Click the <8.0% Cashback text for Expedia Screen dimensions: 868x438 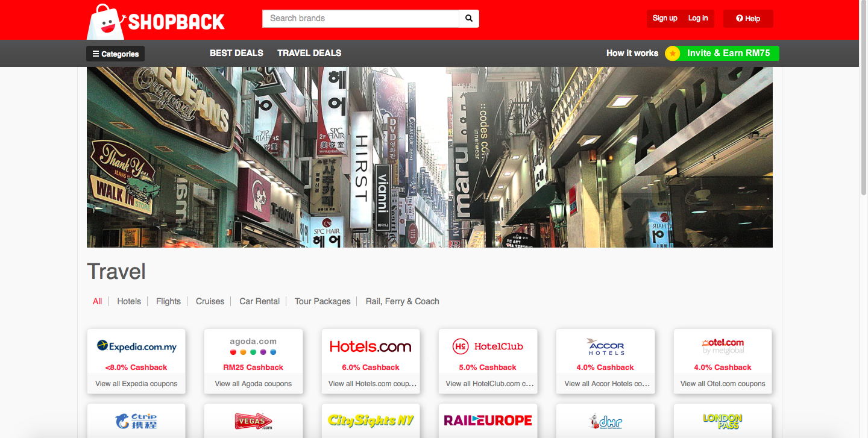pos(136,368)
